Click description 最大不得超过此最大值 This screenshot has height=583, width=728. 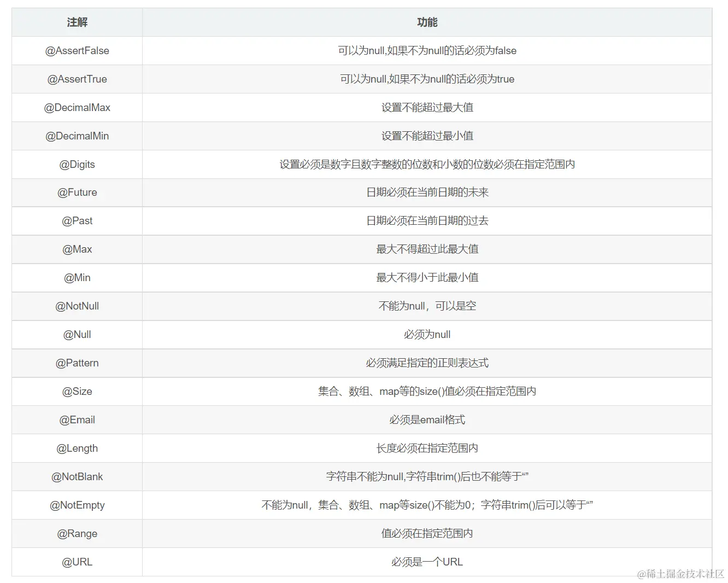click(x=427, y=249)
